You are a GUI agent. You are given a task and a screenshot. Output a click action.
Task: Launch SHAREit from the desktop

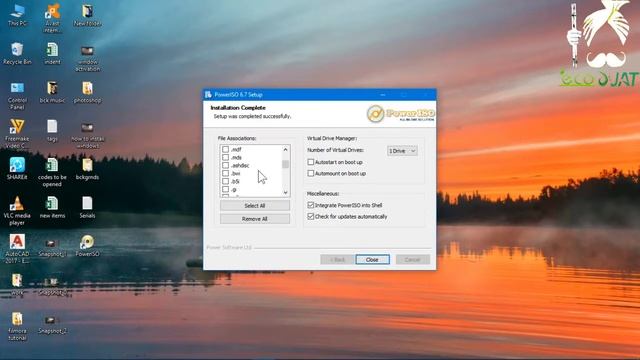17,168
